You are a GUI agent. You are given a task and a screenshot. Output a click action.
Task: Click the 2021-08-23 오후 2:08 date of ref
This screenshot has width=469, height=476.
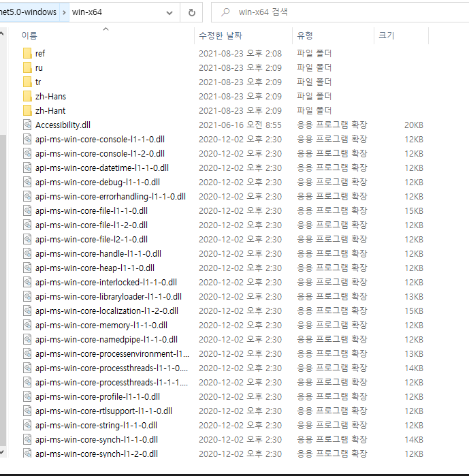pyautogui.click(x=240, y=53)
